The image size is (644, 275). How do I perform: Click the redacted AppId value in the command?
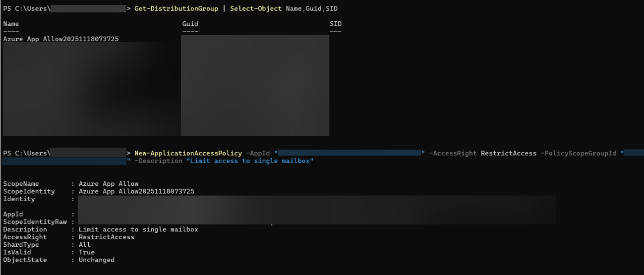pyautogui.click(x=349, y=153)
